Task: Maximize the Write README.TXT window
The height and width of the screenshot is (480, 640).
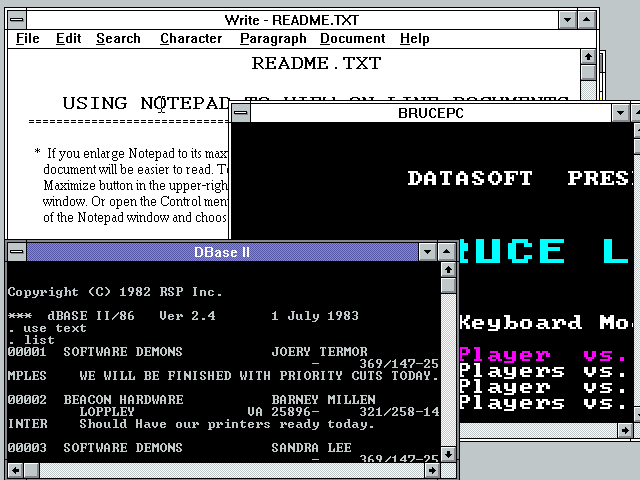Action: click(x=587, y=20)
